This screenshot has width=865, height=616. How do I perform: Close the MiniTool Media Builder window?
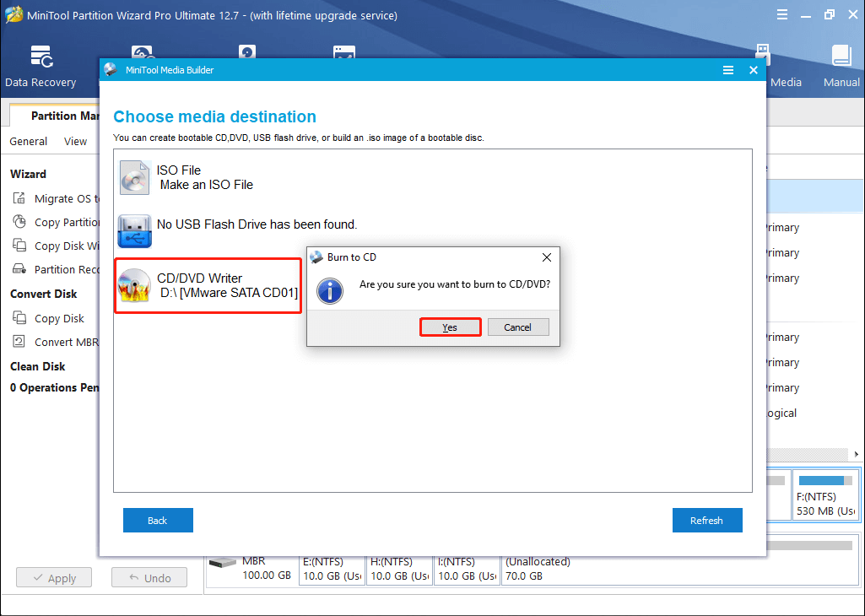click(x=754, y=70)
